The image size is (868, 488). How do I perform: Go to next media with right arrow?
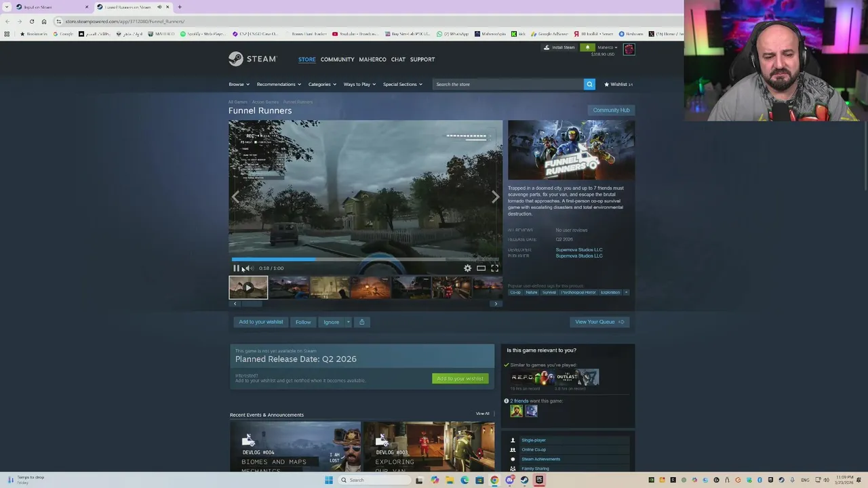tap(495, 197)
